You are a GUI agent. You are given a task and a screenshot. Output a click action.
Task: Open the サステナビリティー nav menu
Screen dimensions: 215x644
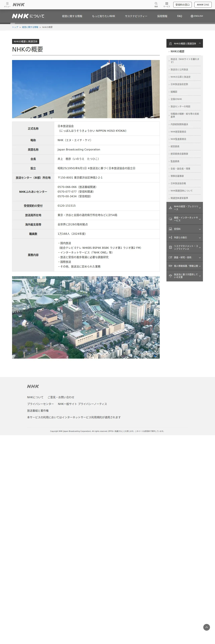click(136, 16)
